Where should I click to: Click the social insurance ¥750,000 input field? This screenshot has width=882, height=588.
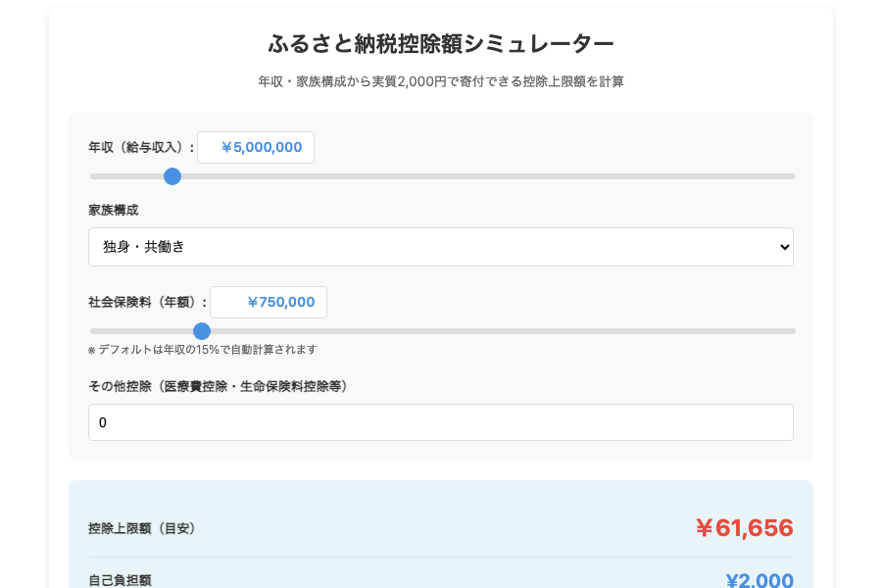click(x=269, y=302)
